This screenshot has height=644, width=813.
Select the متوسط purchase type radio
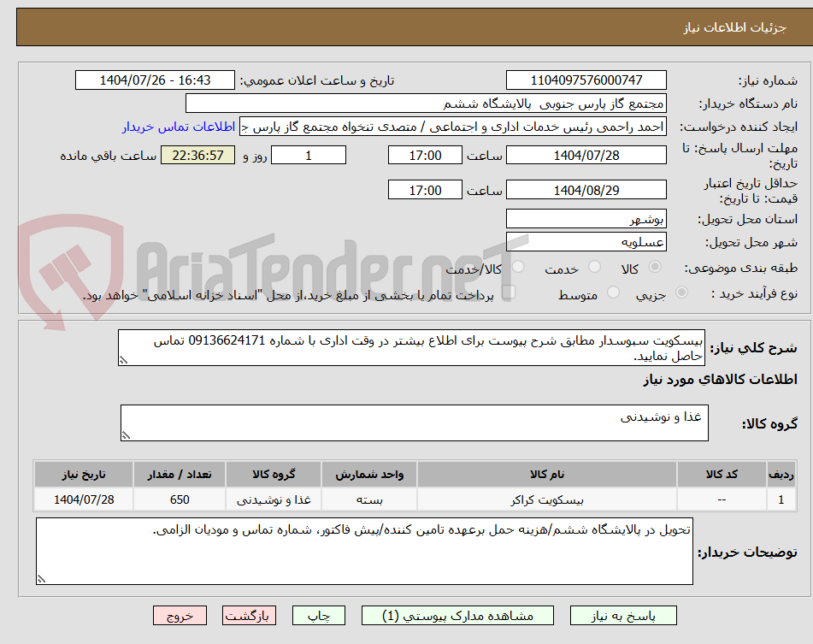(613, 292)
